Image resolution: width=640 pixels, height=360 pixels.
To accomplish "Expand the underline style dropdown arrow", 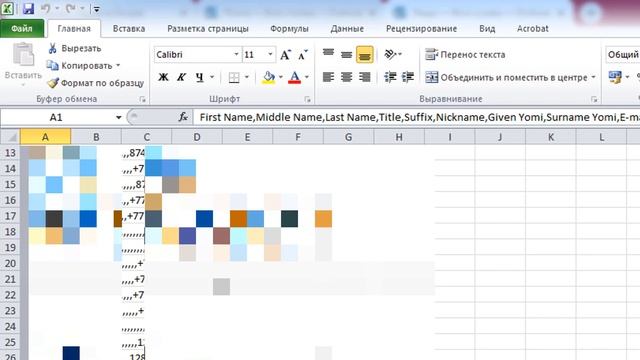I will click(212, 77).
